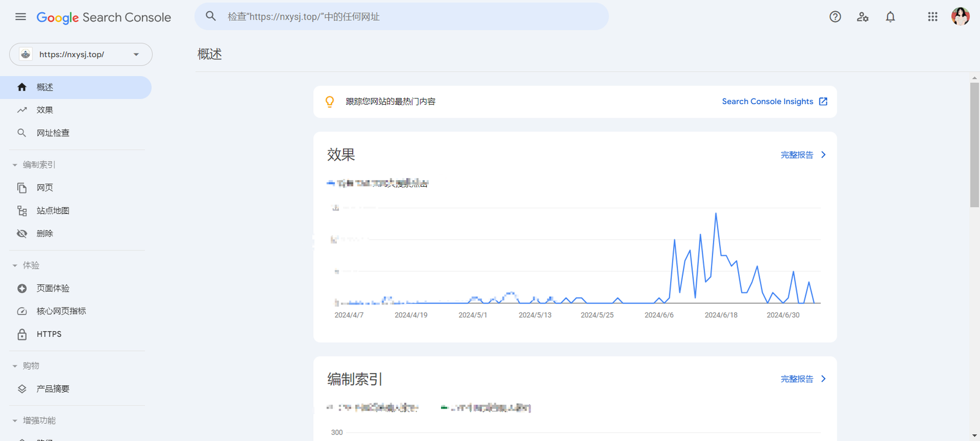Click the user account avatar

pos(960,17)
